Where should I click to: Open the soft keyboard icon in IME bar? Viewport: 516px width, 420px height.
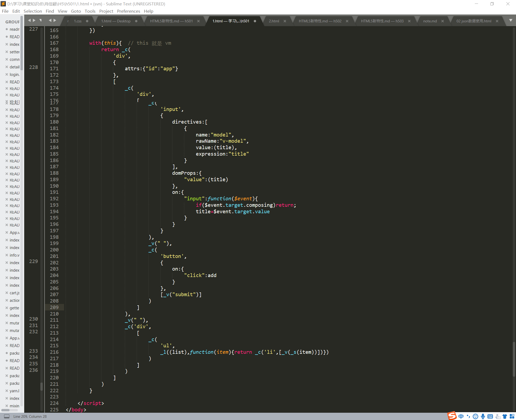pyautogui.click(x=490, y=416)
